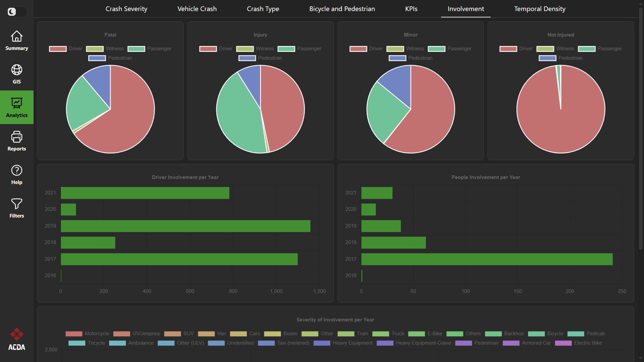Image resolution: width=644 pixels, height=362 pixels.
Task: Toggle Driver legend in Injury chart
Action: coord(216,49)
